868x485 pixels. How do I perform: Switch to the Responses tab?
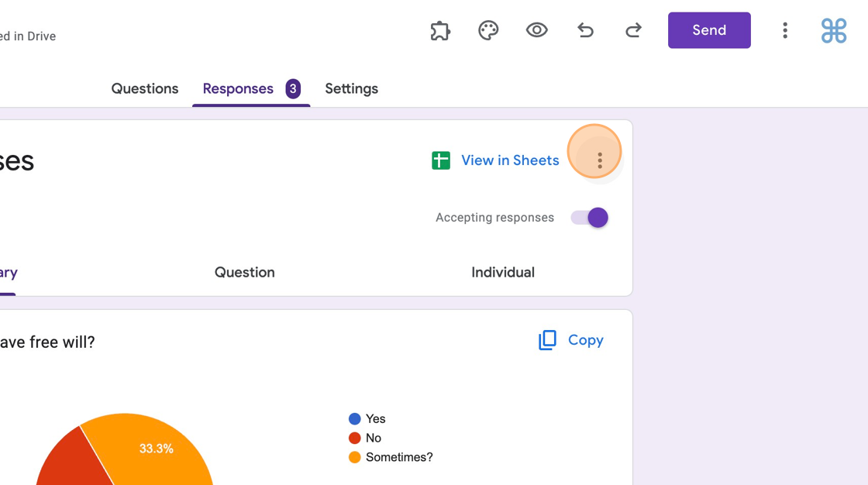(238, 88)
